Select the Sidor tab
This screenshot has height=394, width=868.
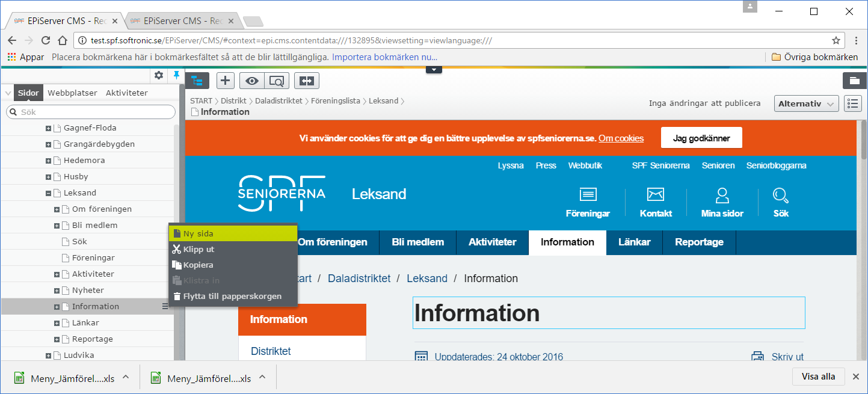click(28, 93)
